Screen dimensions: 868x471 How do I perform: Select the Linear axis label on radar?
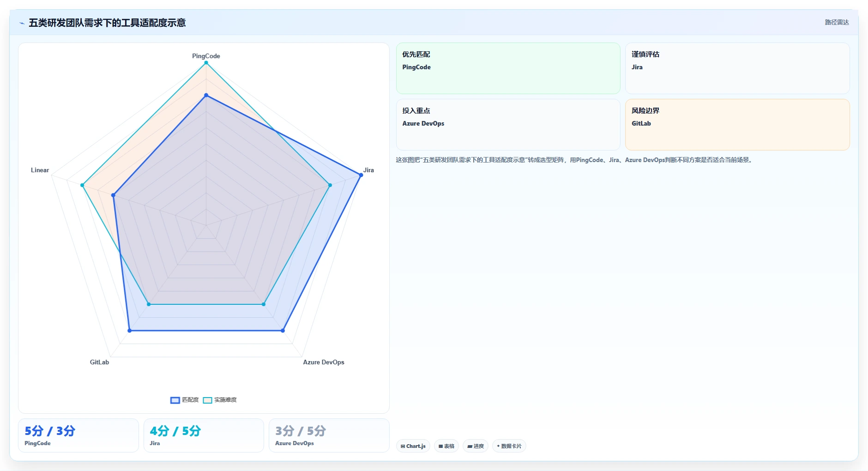40,170
